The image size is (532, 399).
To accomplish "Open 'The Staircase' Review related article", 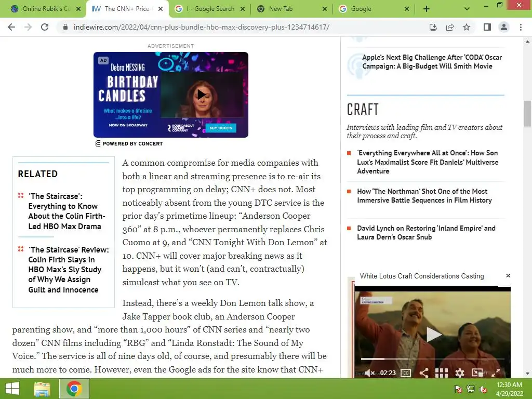I will click(x=69, y=270).
